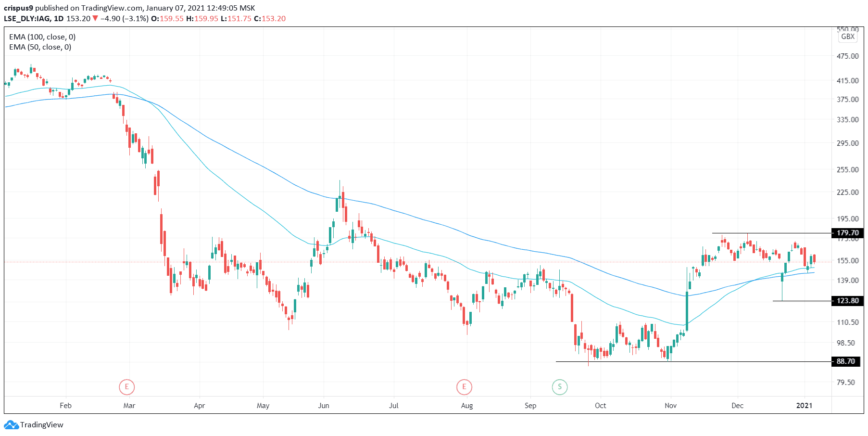
Task: Click the Apr label on time axis
Action: click(199, 406)
